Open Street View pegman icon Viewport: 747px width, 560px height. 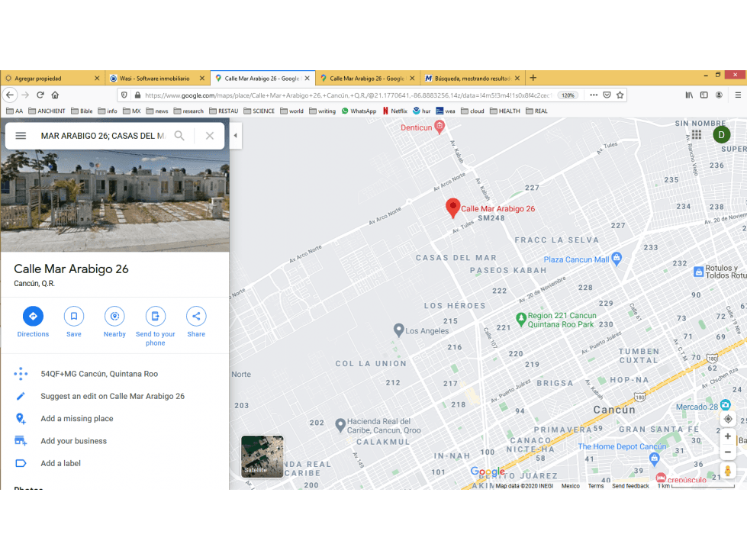click(728, 471)
